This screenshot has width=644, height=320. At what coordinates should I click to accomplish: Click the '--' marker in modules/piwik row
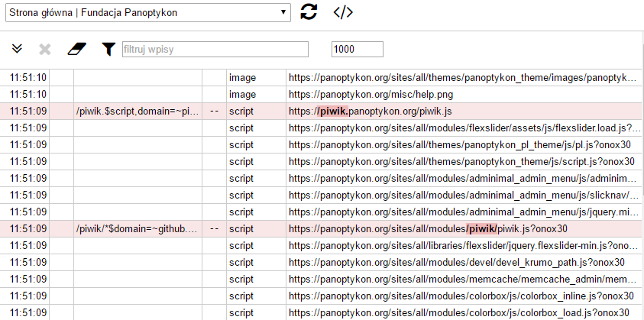click(x=214, y=229)
